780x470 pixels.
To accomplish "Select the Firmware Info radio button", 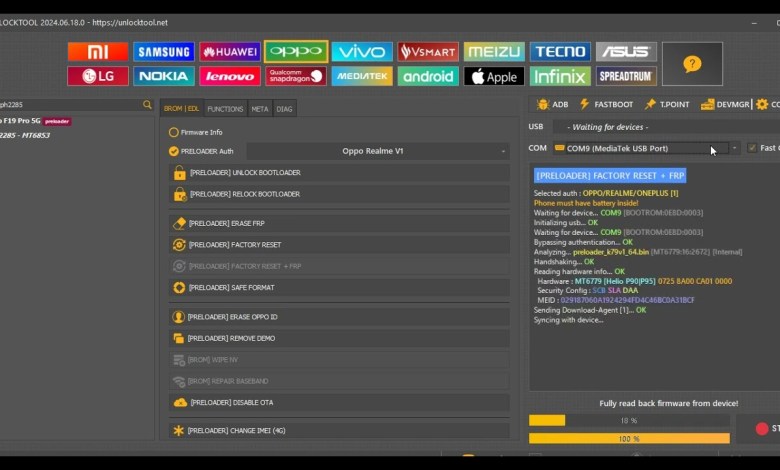I will tap(174, 132).
